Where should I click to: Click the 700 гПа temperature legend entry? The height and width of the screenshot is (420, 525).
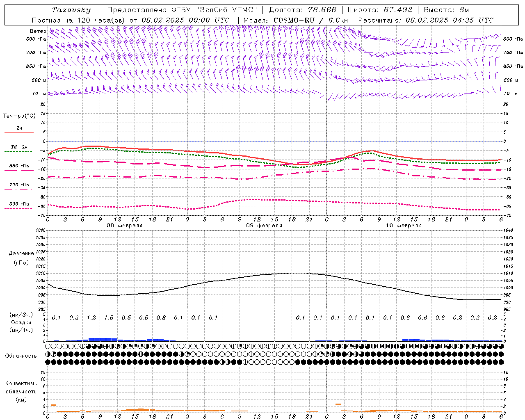(19, 185)
